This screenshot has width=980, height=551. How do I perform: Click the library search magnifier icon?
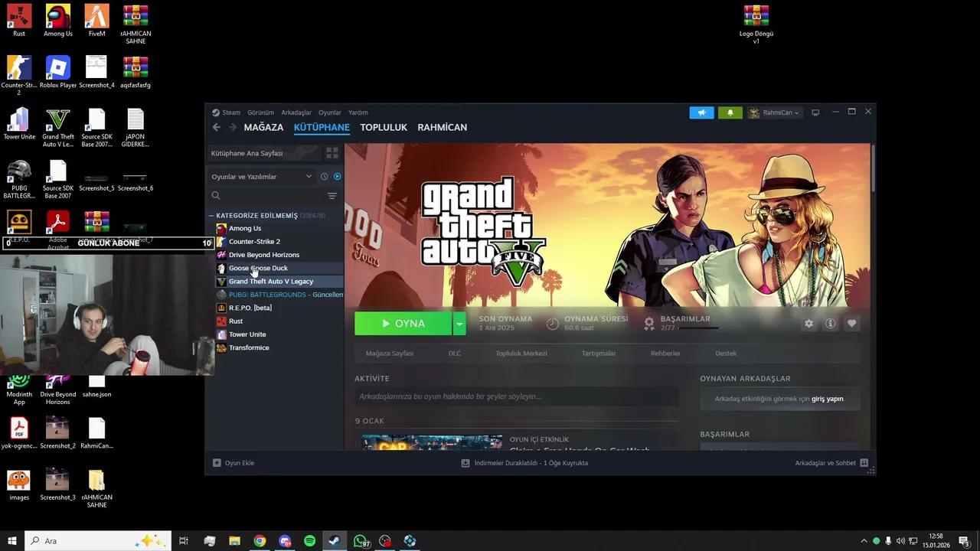(x=216, y=196)
